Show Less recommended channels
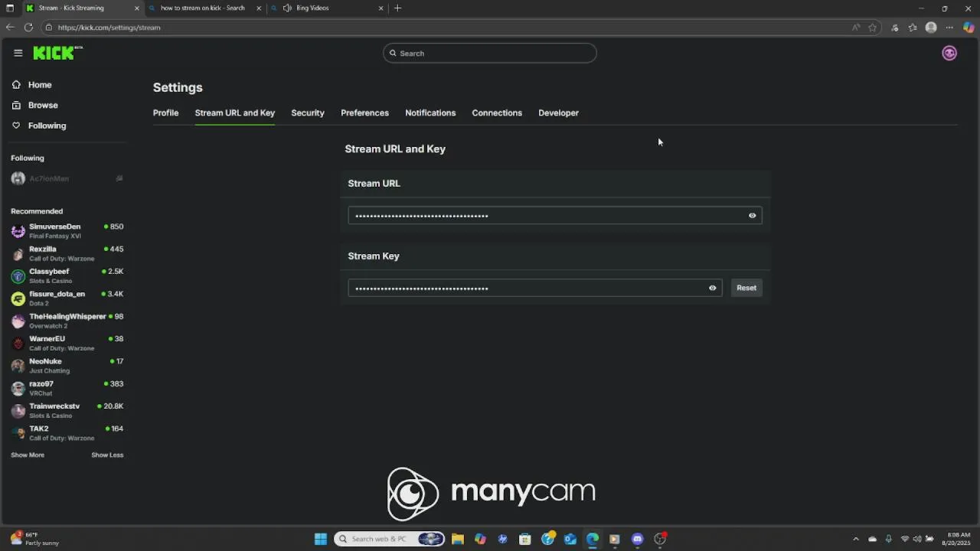 (107, 455)
